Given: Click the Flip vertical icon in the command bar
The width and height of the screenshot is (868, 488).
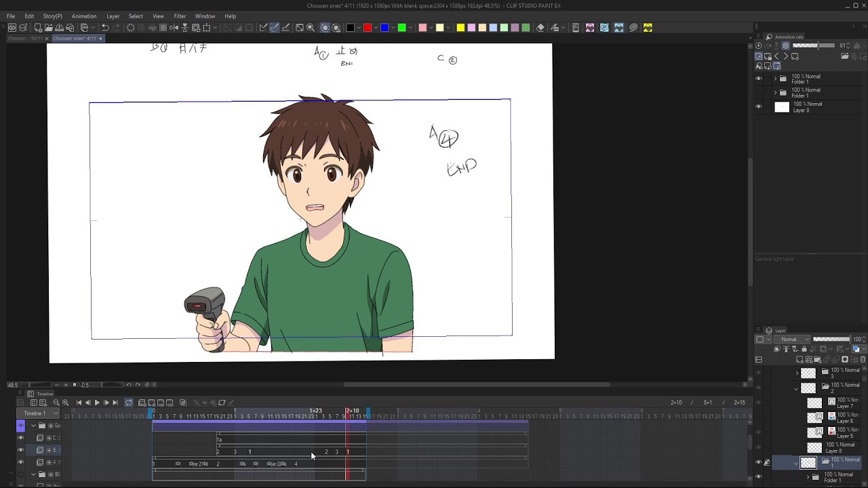Looking at the screenshot, I should pos(185,28).
